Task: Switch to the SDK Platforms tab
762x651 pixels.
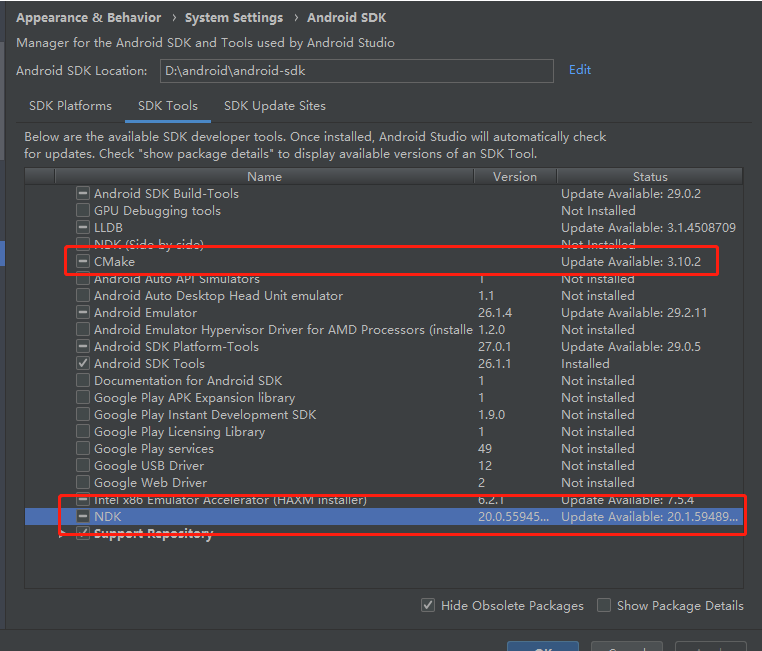Action: pyautogui.click(x=70, y=106)
